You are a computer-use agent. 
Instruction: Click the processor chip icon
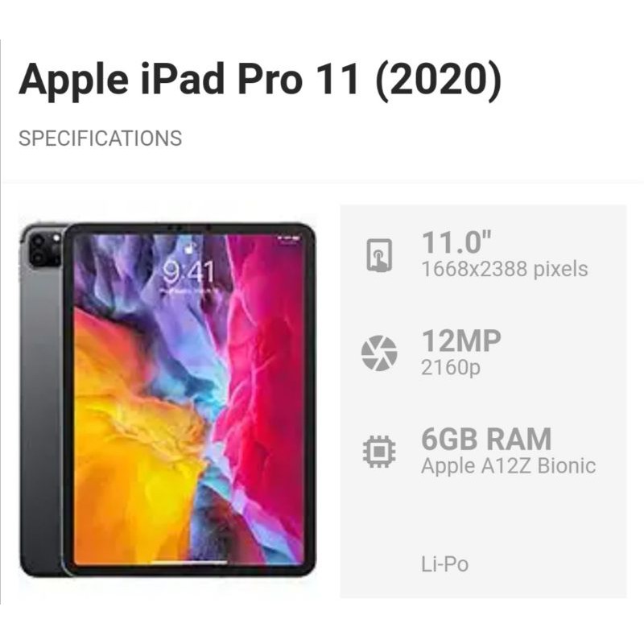click(379, 452)
